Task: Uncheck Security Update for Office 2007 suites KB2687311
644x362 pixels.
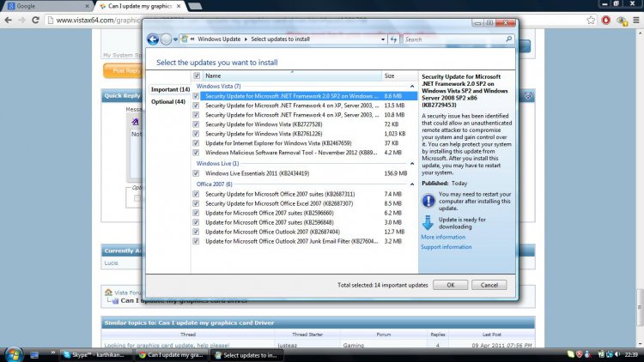Action: click(196, 194)
